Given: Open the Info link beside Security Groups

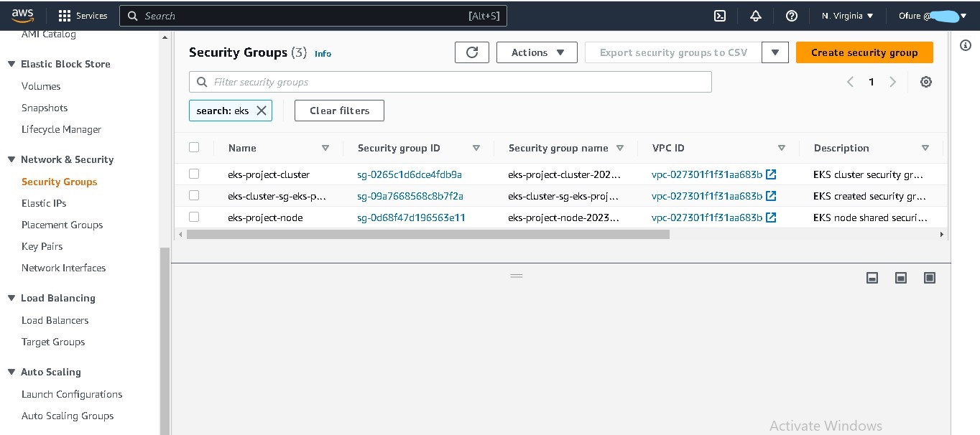Looking at the screenshot, I should (x=323, y=54).
